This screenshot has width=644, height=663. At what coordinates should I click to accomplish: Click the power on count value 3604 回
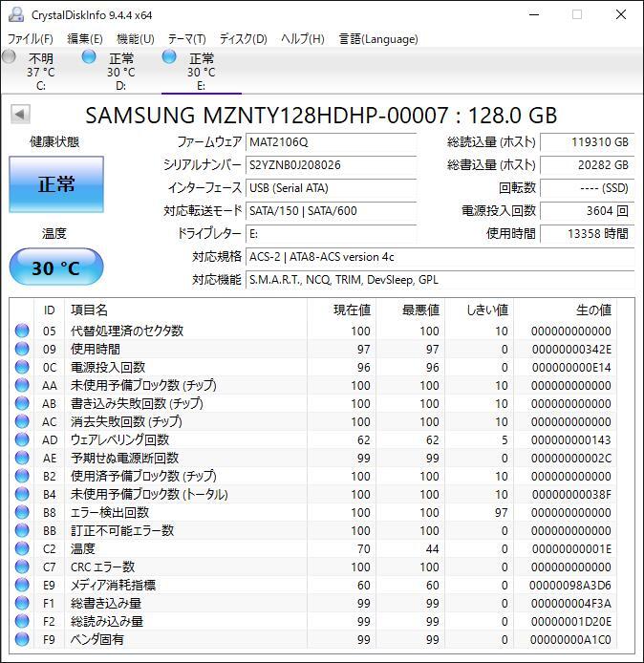588,210
